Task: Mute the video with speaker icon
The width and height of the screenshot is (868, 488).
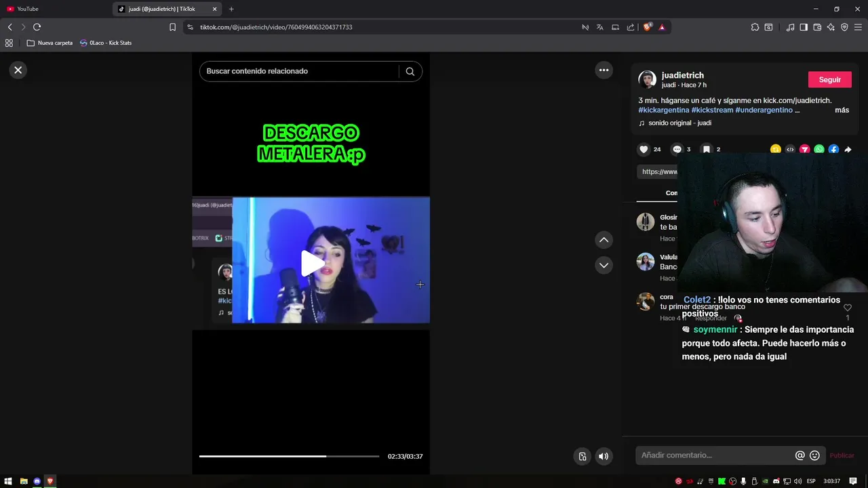Action: click(603, 456)
